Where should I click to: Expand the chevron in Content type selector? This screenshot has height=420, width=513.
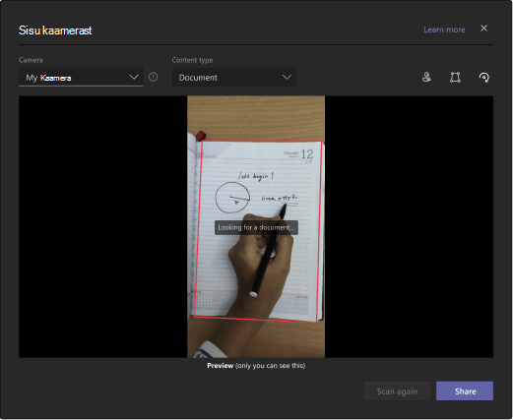point(287,77)
